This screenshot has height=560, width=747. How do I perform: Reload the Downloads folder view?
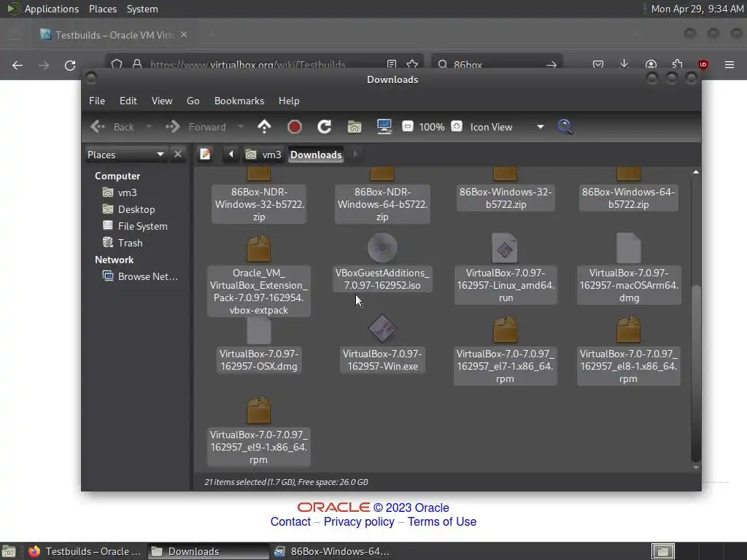(x=325, y=127)
